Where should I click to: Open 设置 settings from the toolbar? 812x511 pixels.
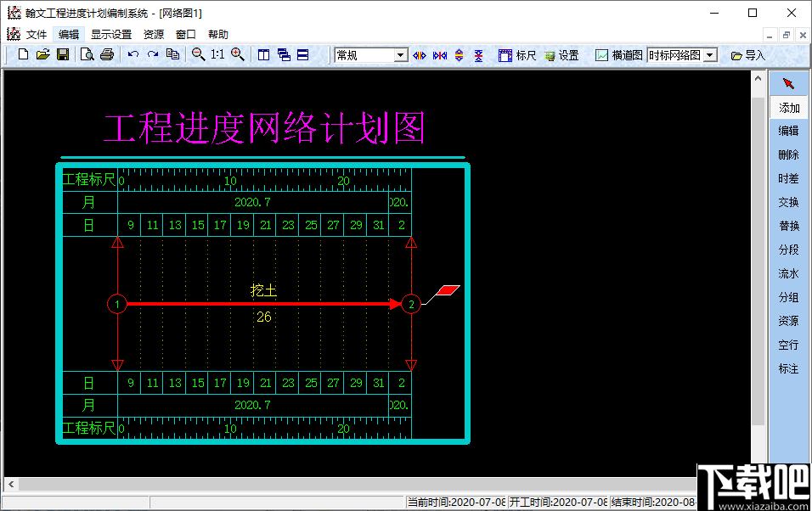561,55
